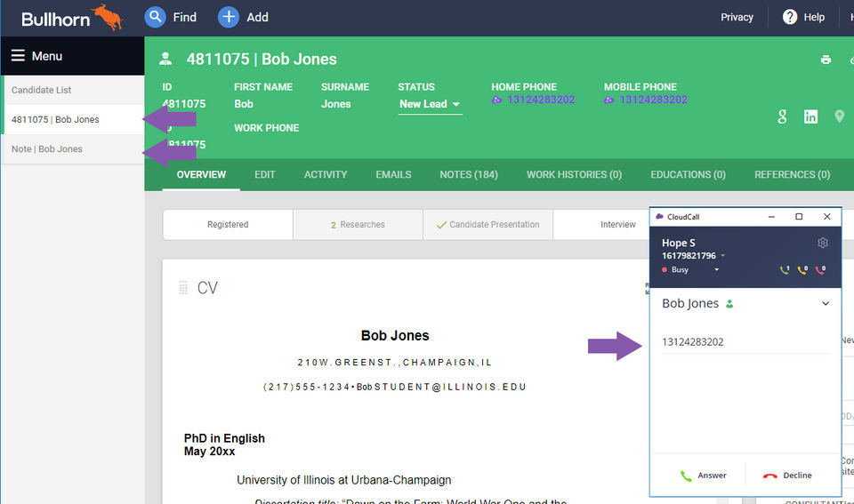The width and height of the screenshot is (854, 504).
Task: Click the Registered pipeline stage
Action: pyautogui.click(x=228, y=224)
